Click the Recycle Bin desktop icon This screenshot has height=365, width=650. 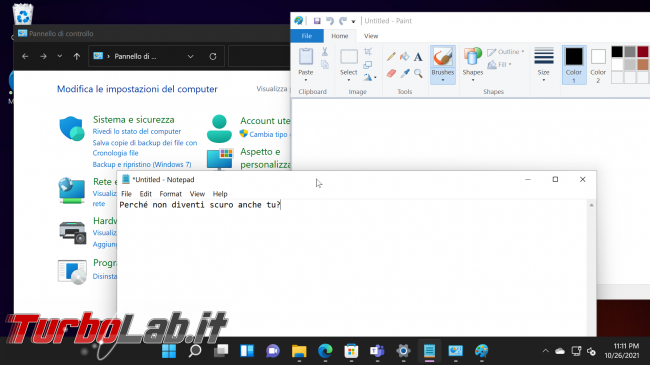click(x=23, y=14)
